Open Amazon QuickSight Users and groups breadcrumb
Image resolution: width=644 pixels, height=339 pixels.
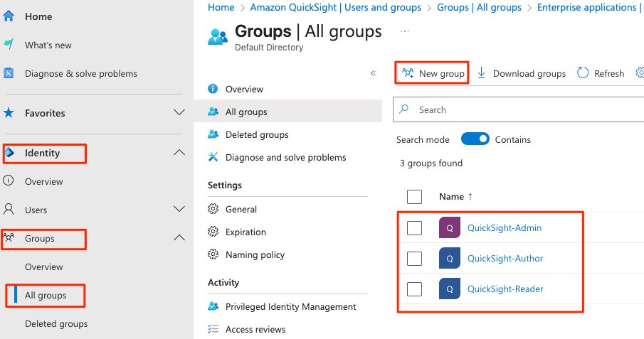tap(336, 7)
